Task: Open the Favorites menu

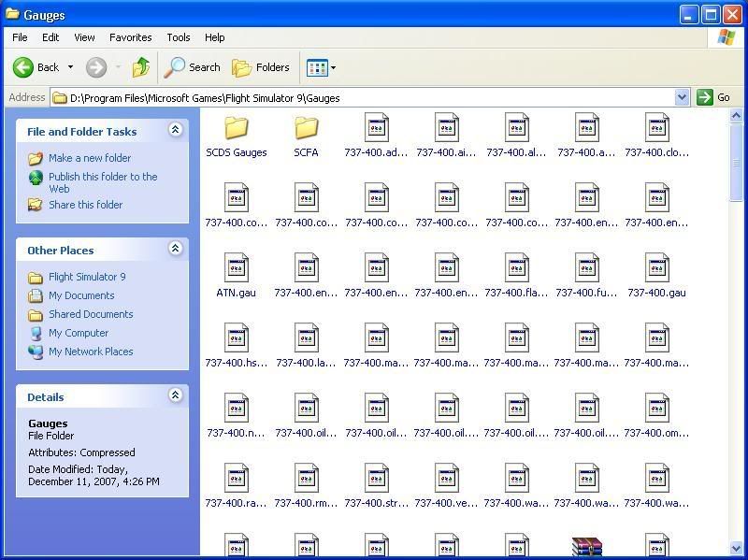Action: tap(130, 37)
